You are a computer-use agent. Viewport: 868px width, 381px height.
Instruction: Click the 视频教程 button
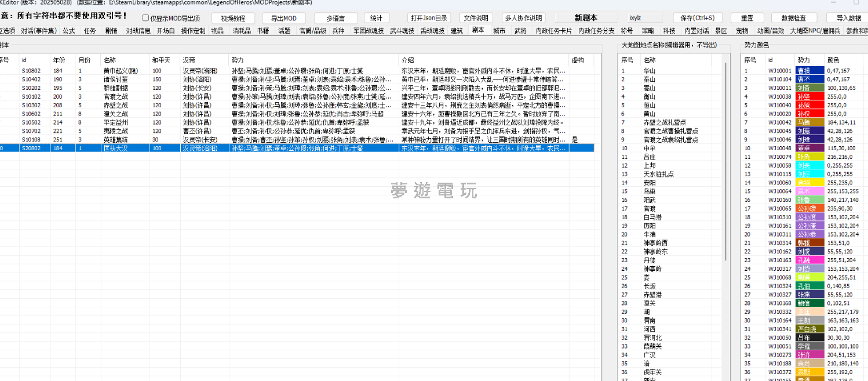[233, 18]
